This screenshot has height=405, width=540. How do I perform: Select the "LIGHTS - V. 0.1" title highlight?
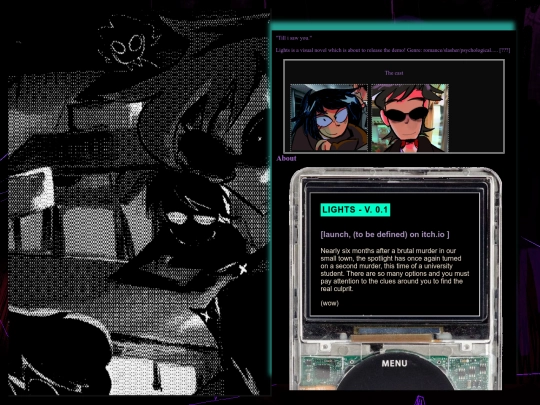pyautogui.click(x=355, y=210)
